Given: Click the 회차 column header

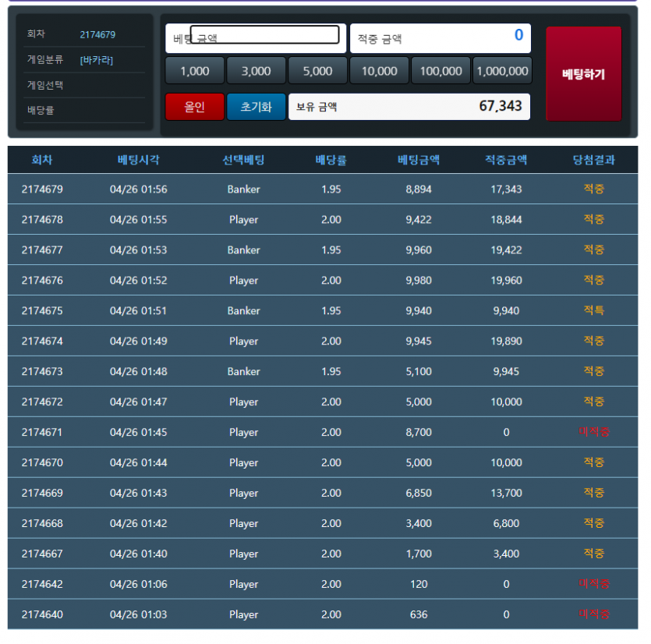Looking at the screenshot, I should [42, 160].
